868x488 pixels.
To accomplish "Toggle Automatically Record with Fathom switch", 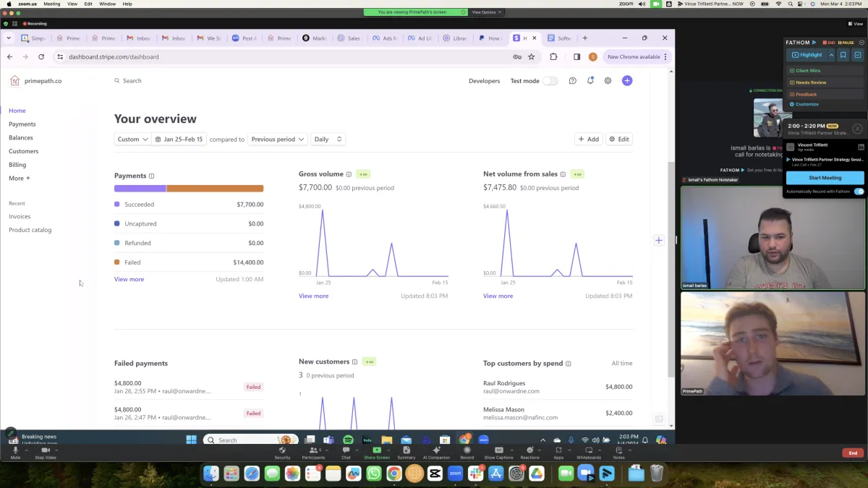I will (x=859, y=192).
